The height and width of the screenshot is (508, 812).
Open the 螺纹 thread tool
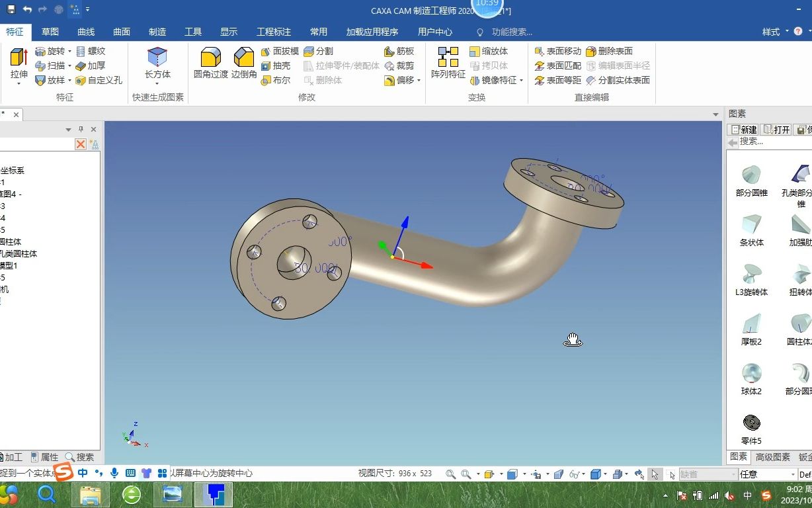coord(90,51)
